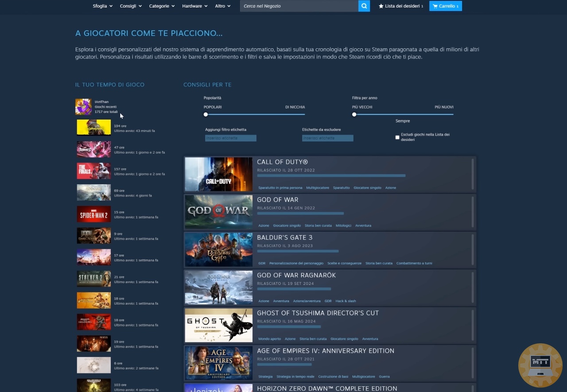Viewport: 567px width, 392px height.
Task: Open the Hardware menu
Action: click(x=195, y=6)
